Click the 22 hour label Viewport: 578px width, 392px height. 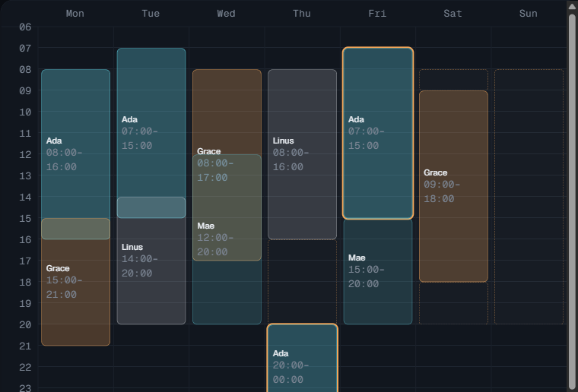pyautogui.click(x=25, y=368)
